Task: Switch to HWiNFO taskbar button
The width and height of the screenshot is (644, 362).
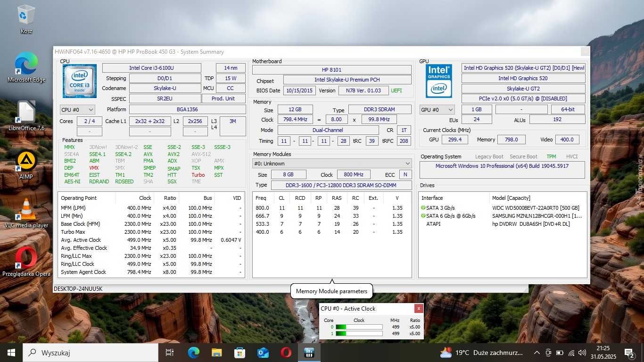Action: point(309,353)
